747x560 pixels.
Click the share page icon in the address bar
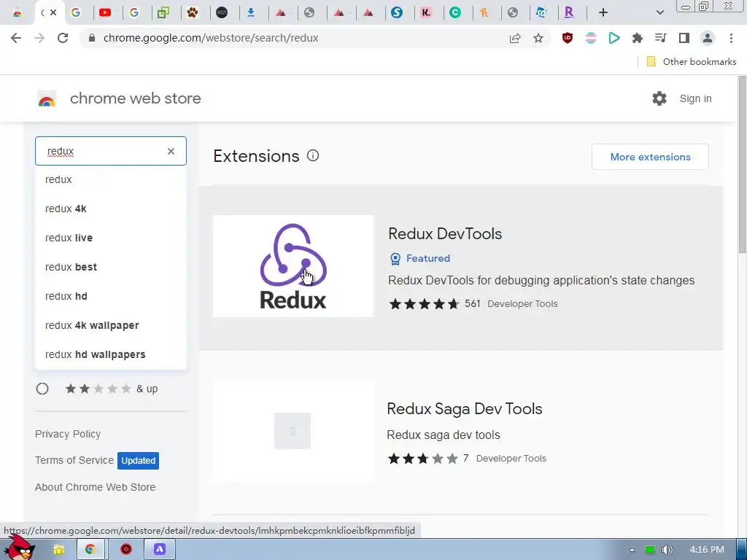(515, 38)
